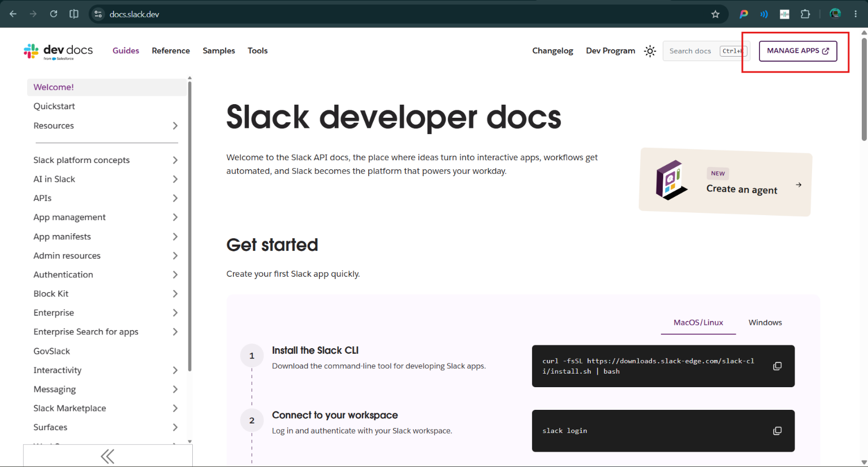Screen dimensions: 868x467
Task: Open the Dev Program link
Action: [x=610, y=51]
